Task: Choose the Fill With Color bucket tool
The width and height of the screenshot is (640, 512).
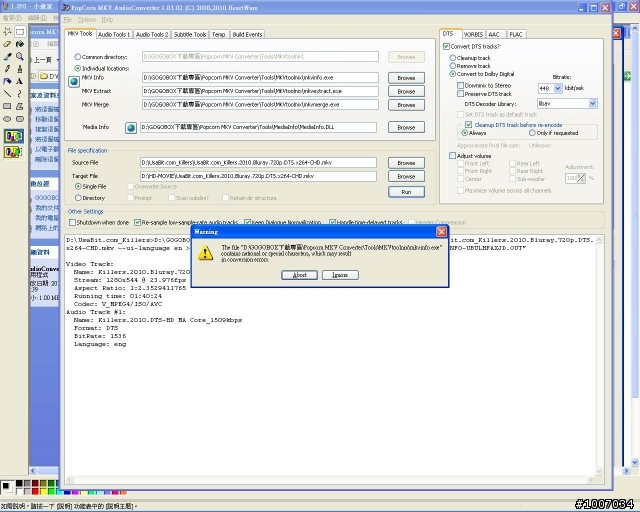Action: [20, 44]
